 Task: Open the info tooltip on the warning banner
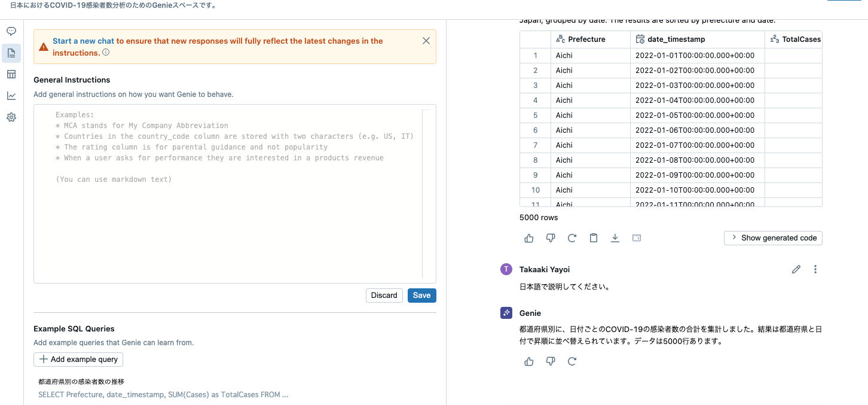(x=105, y=53)
